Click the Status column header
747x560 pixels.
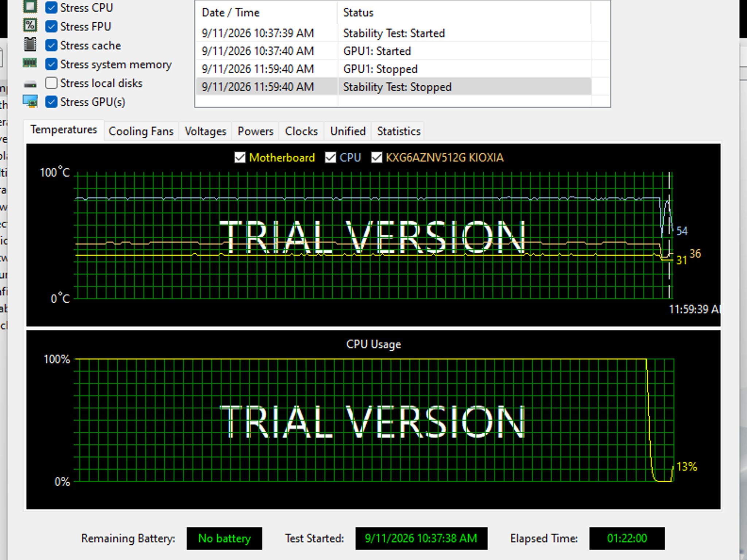[x=464, y=12]
